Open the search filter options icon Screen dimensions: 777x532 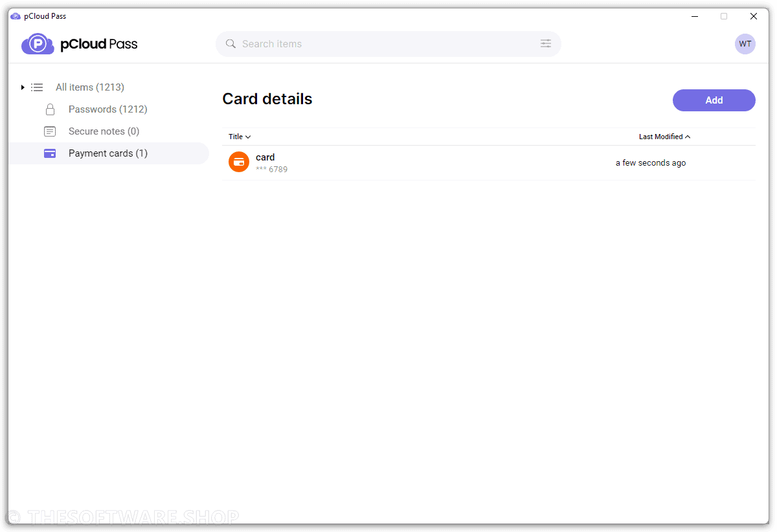point(546,44)
